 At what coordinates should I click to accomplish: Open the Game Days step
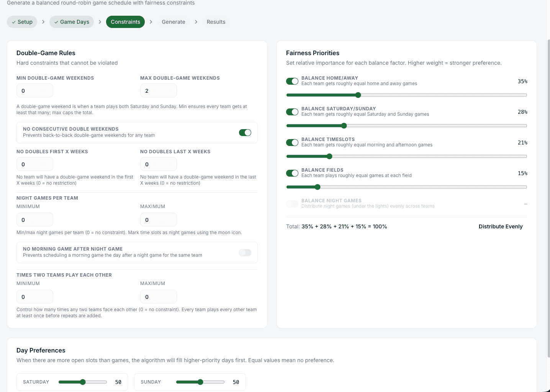(x=72, y=22)
